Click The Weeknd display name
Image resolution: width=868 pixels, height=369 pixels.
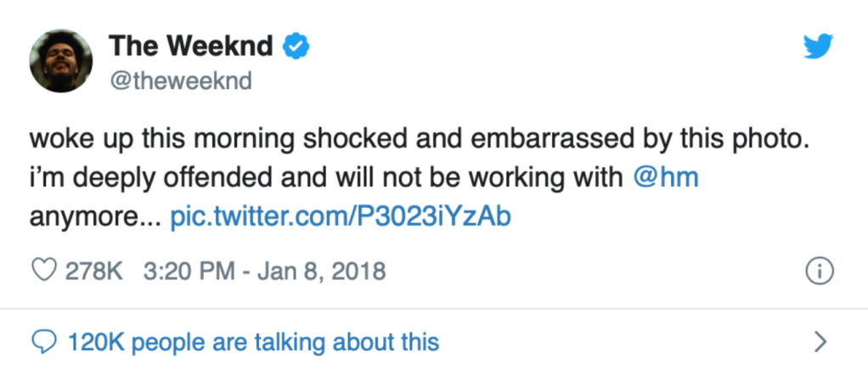point(190,48)
